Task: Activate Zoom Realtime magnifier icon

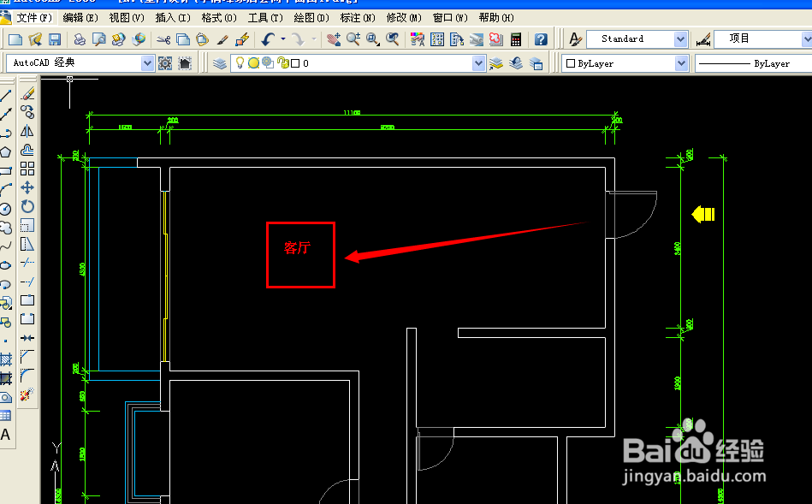Action: [x=353, y=39]
